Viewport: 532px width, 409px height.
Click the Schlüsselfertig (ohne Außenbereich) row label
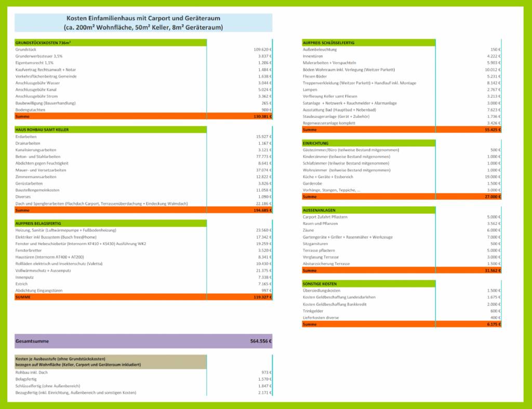coord(47,386)
